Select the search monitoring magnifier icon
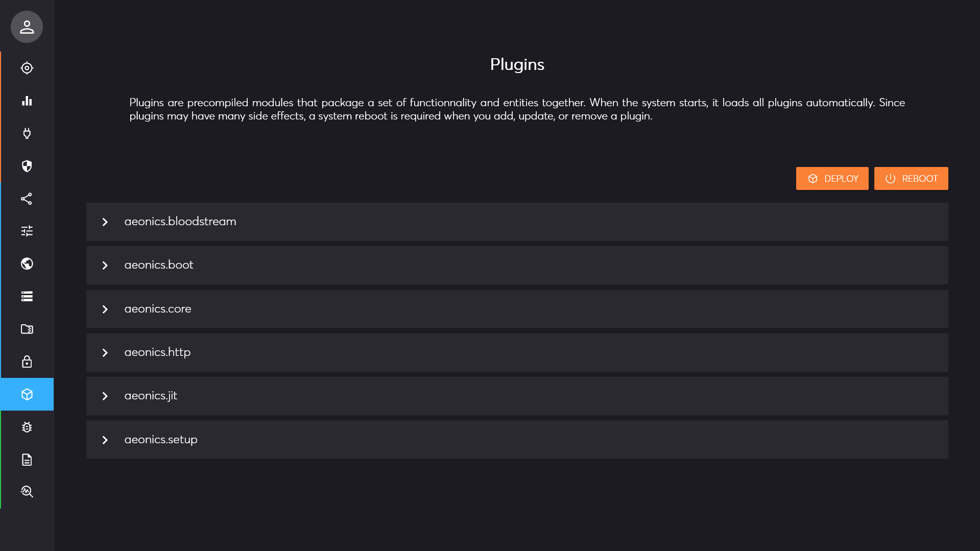Image resolution: width=980 pixels, height=551 pixels. point(26,492)
